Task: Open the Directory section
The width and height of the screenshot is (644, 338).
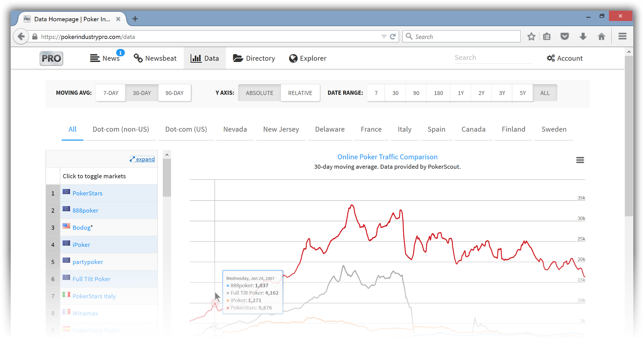Action: pyautogui.click(x=254, y=58)
